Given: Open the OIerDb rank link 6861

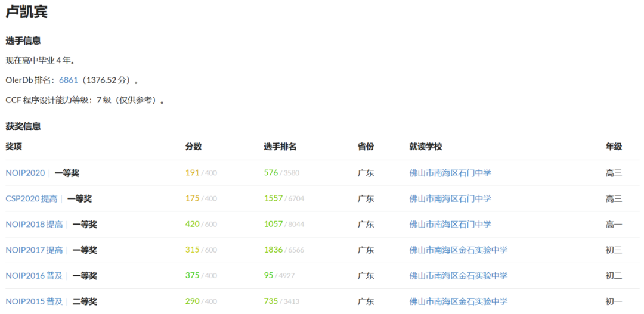Looking at the screenshot, I should click(68, 80).
